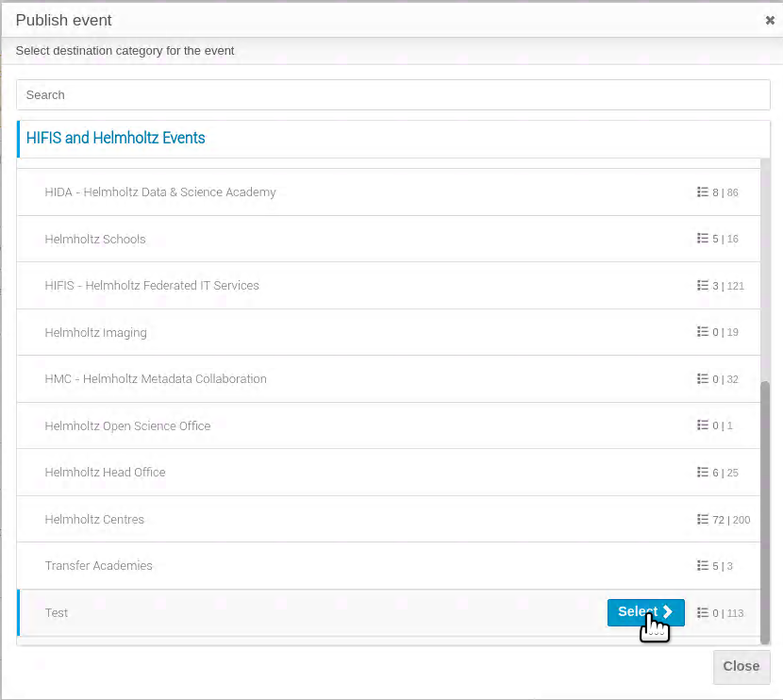Click the "0 | 19" count text
Image resolution: width=783 pixels, height=700 pixels.
click(725, 332)
